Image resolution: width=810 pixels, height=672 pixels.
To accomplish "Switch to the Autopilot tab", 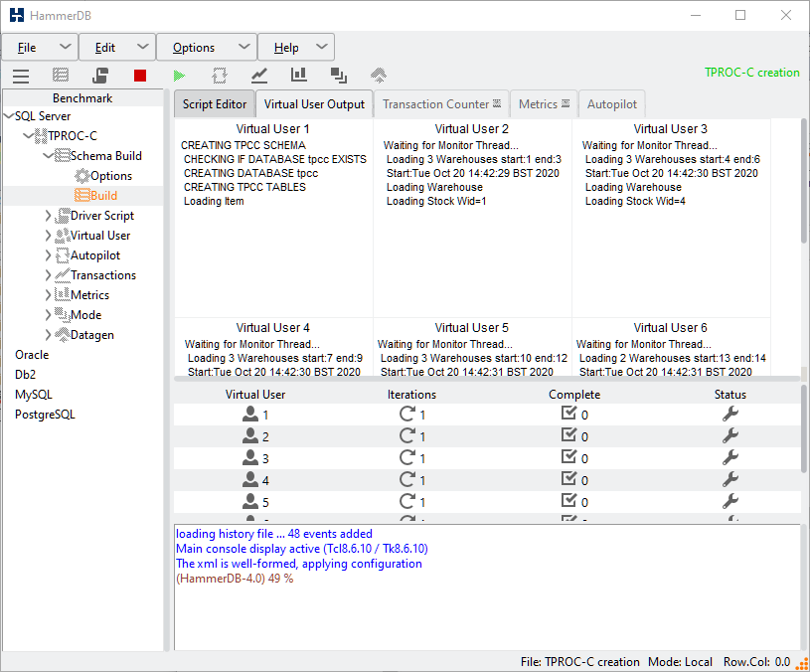I will coord(611,103).
